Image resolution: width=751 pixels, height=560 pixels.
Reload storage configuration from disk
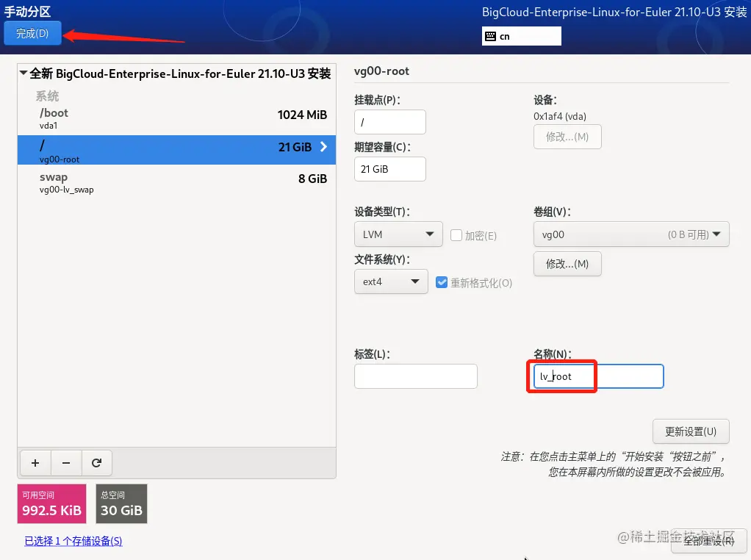[97, 463]
